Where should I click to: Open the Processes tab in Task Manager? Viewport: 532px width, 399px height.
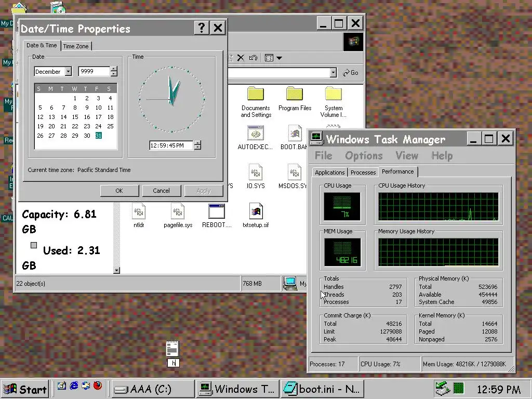[x=363, y=172]
